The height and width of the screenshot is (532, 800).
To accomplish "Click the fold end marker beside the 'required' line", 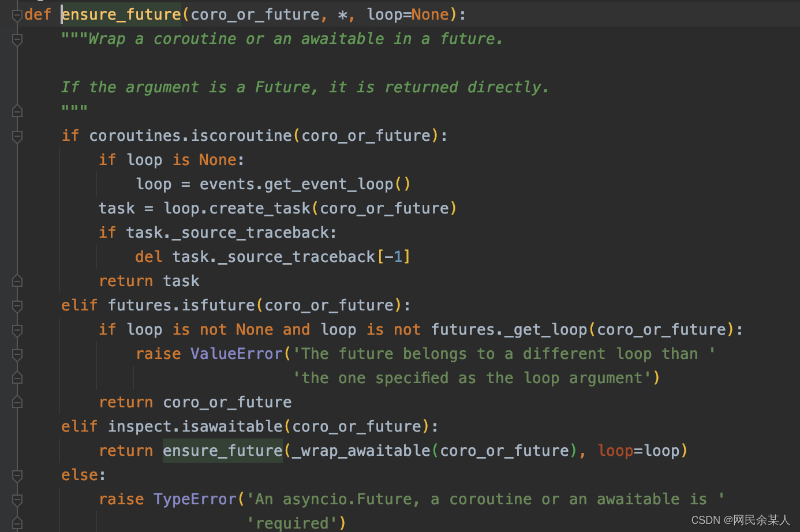I will pyautogui.click(x=17, y=523).
